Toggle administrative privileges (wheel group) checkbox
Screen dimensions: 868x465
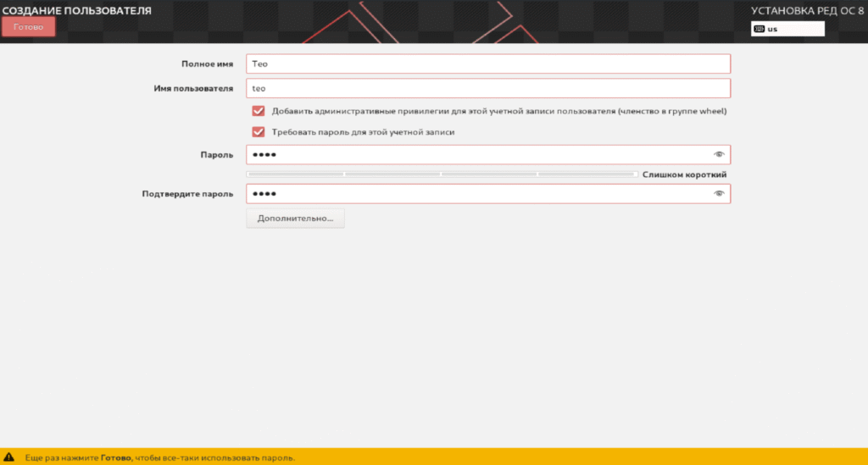pos(258,111)
